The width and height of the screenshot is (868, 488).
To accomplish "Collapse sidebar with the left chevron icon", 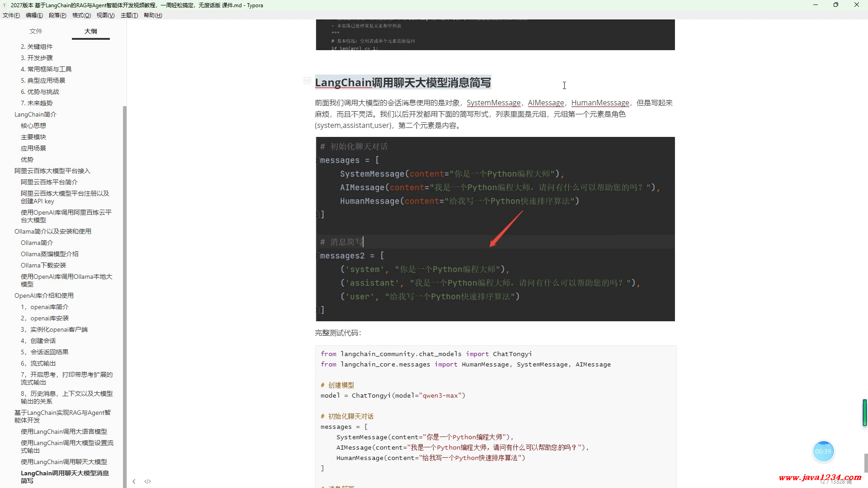I will (134, 481).
